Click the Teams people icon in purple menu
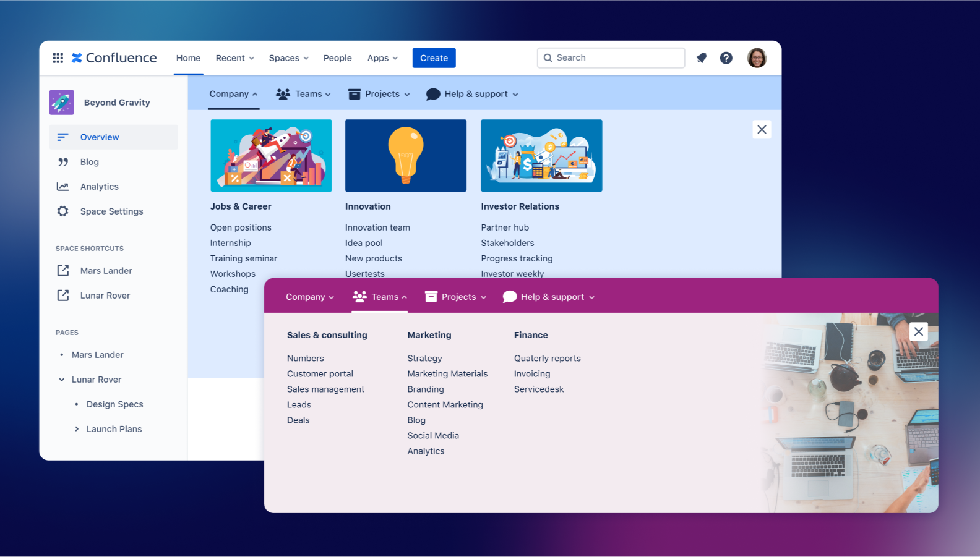 coord(359,297)
